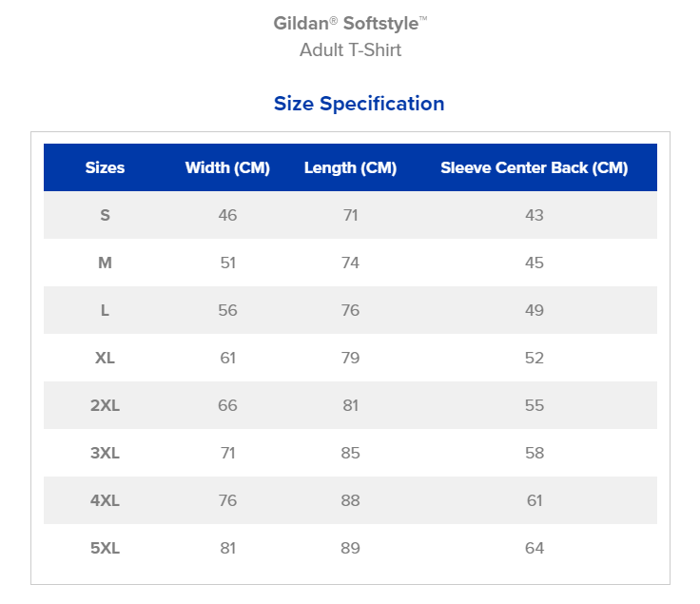Select the 3XL size row label
Image resolution: width=700 pixels, height=604 pixels.
point(105,453)
